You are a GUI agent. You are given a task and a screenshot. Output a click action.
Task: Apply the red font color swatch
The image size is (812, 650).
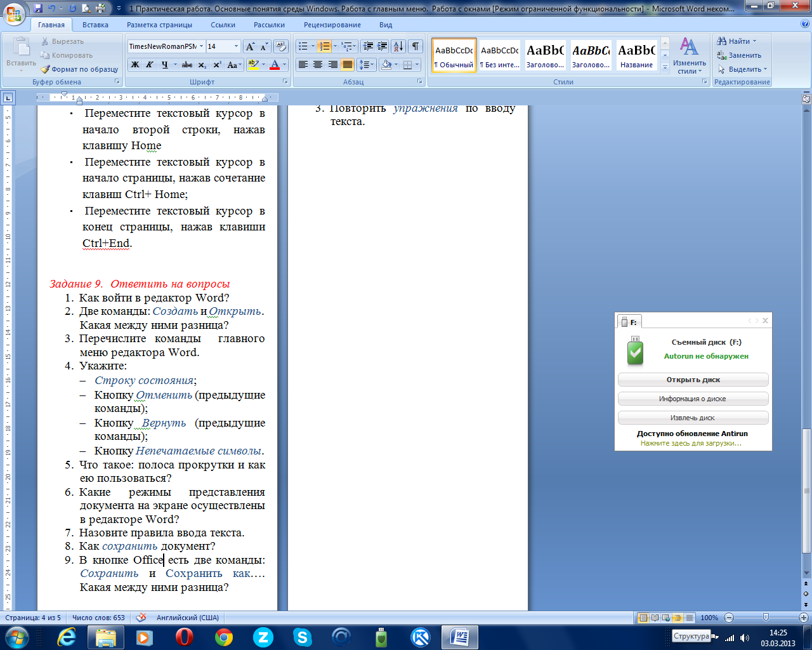[x=275, y=65]
